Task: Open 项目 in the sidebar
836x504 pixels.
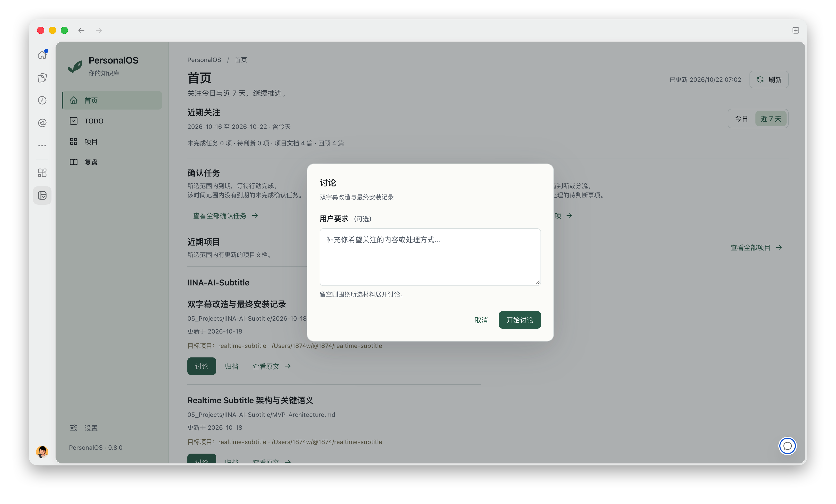Action: pyautogui.click(x=112, y=142)
